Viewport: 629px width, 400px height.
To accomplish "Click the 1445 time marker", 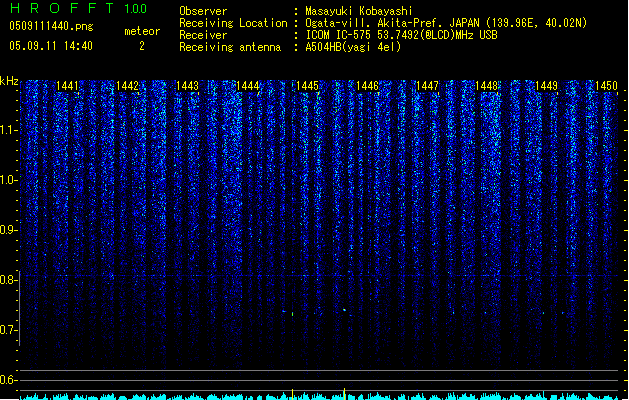I will pos(307,86).
